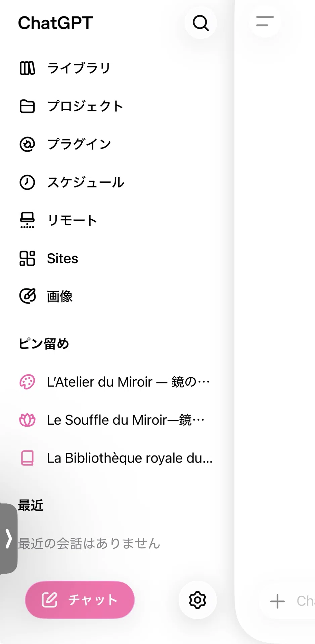This screenshot has width=315, height=644.
Task: Tap the Sites grid icon
Action: (27, 258)
